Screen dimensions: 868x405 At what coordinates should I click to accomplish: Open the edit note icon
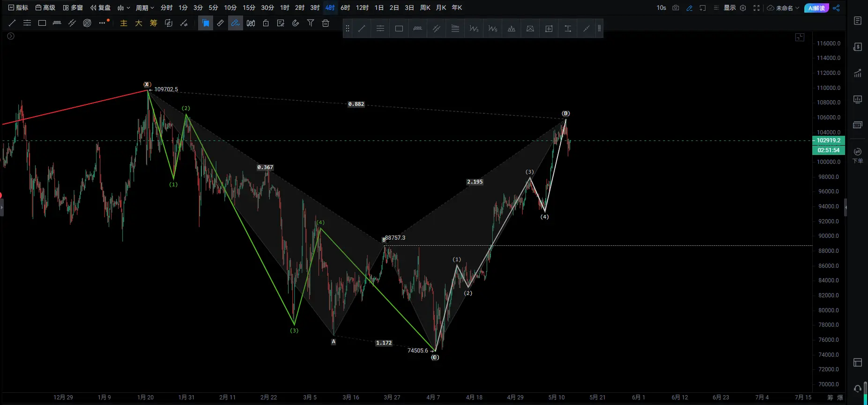[x=281, y=23]
